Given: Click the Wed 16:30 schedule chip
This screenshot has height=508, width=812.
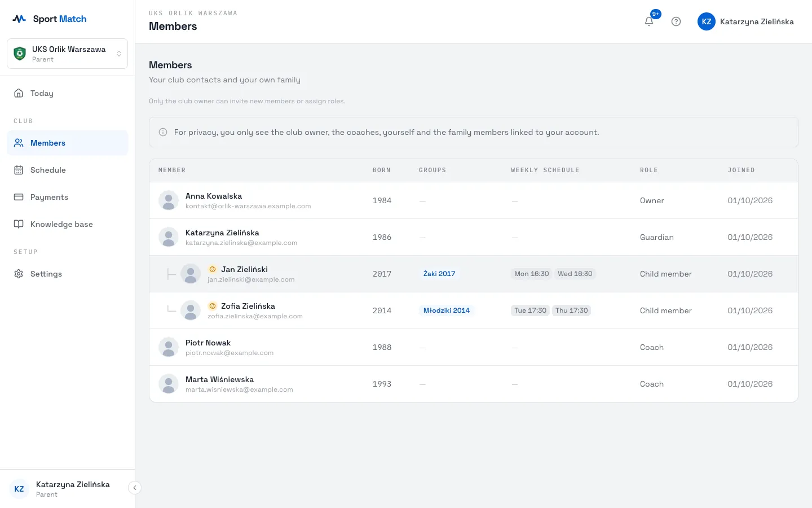Looking at the screenshot, I should [x=575, y=274].
